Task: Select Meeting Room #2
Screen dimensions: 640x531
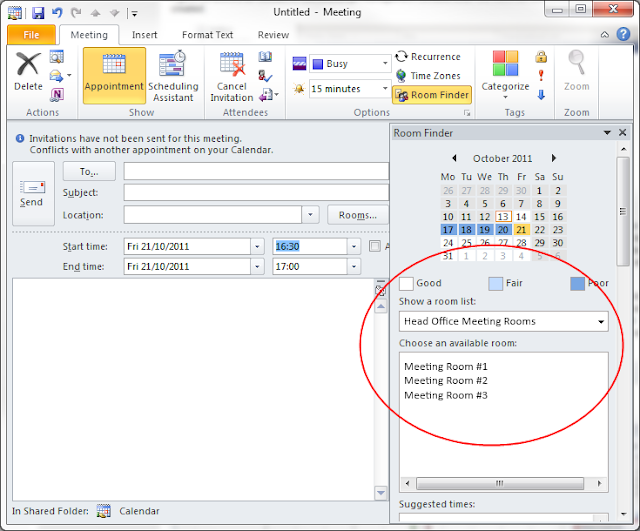Action: [446, 381]
